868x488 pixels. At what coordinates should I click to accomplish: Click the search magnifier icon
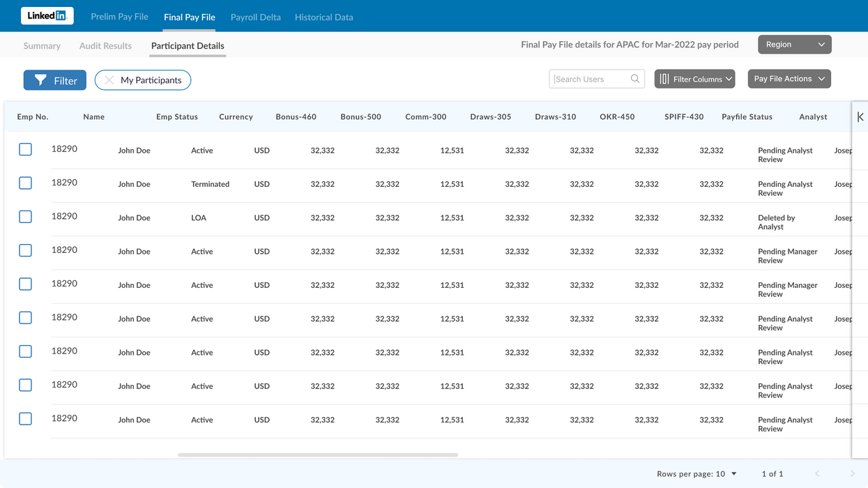[634, 79]
